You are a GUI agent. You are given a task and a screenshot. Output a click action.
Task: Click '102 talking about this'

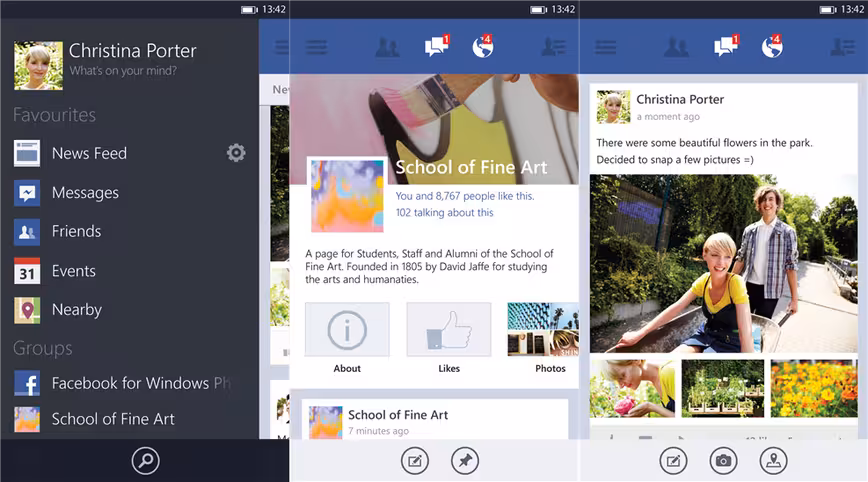pos(444,213)
